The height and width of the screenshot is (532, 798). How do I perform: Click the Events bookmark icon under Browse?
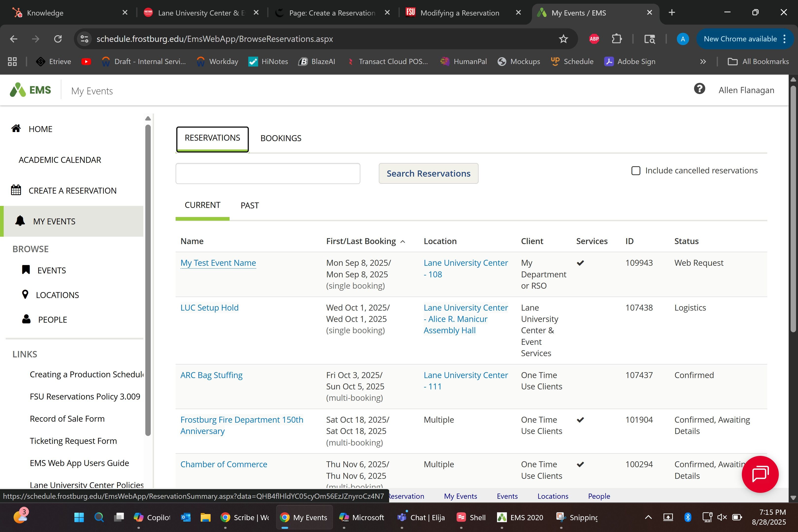(x=26, y=270)
